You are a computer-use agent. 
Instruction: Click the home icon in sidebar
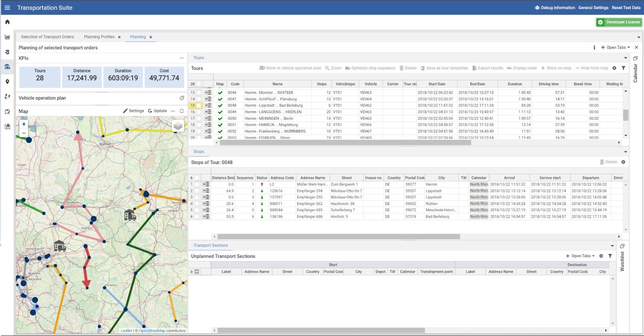click(x=7, y=22)
